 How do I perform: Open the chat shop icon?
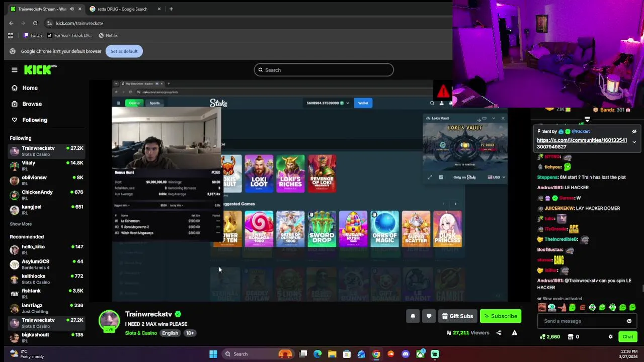(571, 337)
